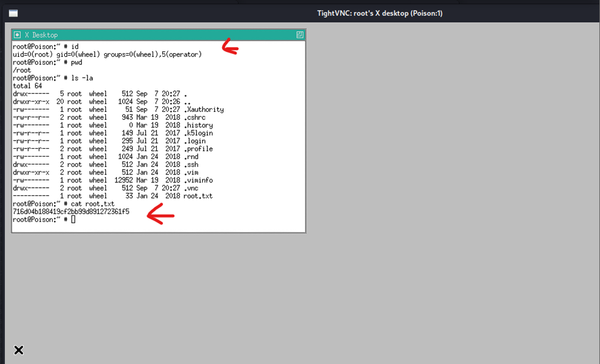The image size is (600, 364).
Task: Click the .cshrc file listing entry
Action: click(193, 117)
